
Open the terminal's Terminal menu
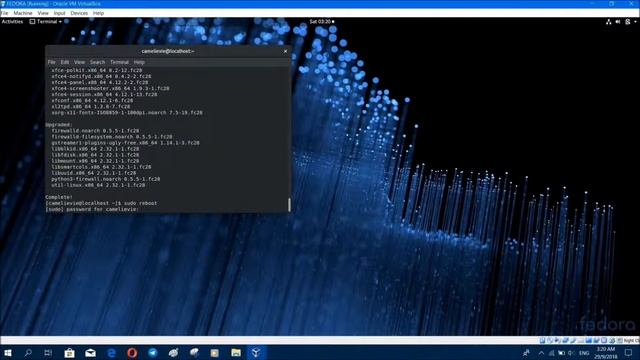coord(120,62)
